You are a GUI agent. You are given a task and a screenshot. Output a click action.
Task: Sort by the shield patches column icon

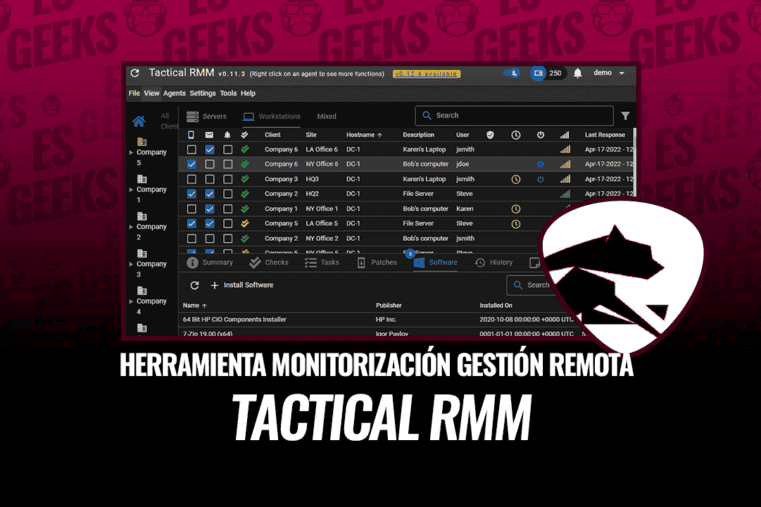click(490, 135)
